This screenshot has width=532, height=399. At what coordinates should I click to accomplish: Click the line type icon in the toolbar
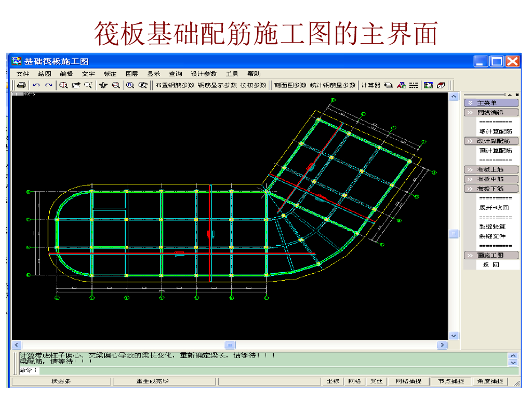tap(414, 85)
